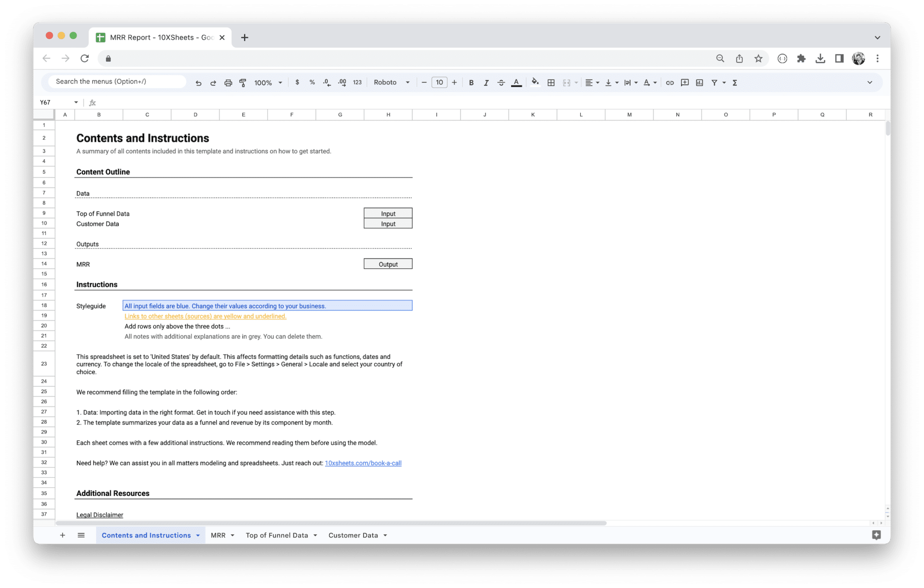Create a filter

point(714,82)
